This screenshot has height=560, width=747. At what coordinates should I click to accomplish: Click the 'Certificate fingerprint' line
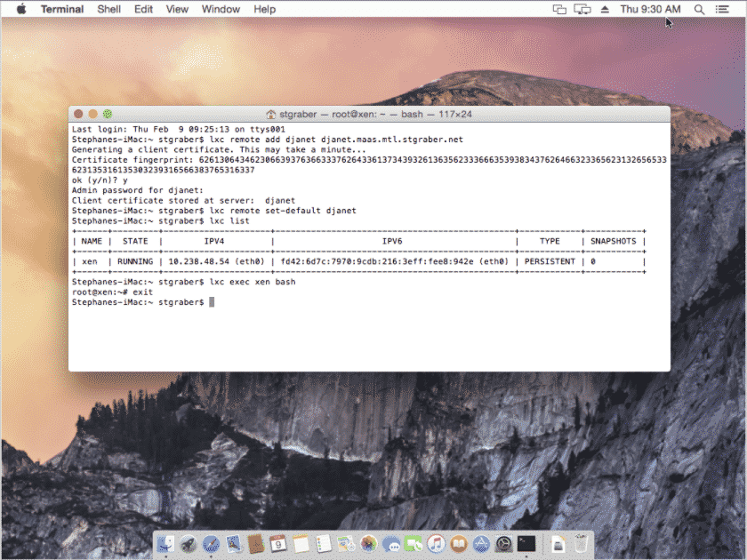point(369,159)
